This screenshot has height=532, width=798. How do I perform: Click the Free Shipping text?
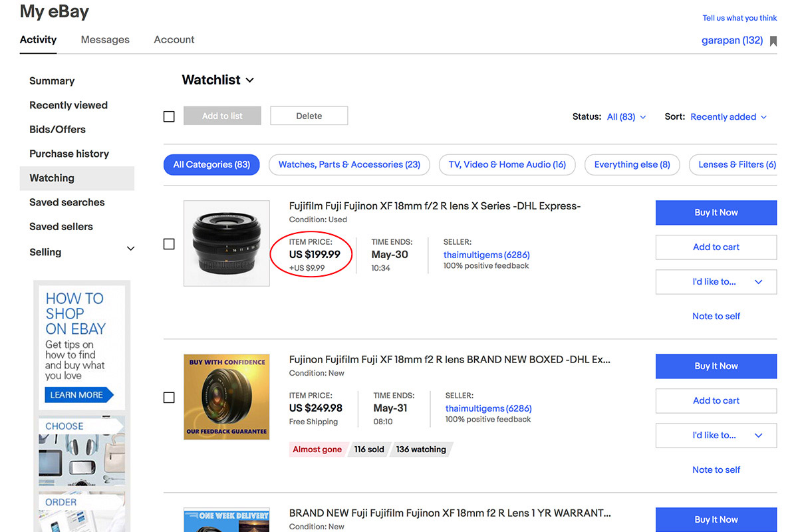tap(313, 422)
